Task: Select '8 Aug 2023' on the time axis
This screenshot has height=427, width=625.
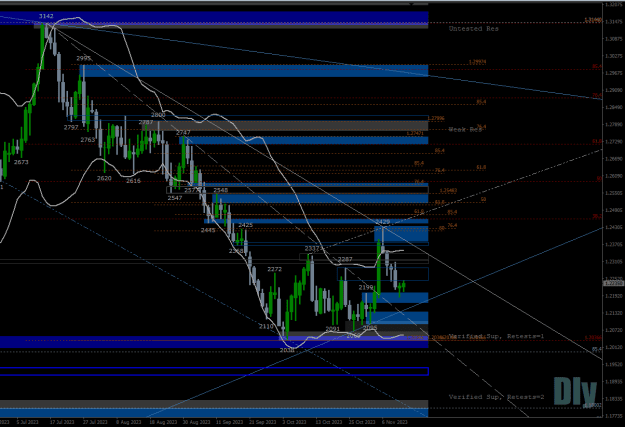Action: (129, 422)
